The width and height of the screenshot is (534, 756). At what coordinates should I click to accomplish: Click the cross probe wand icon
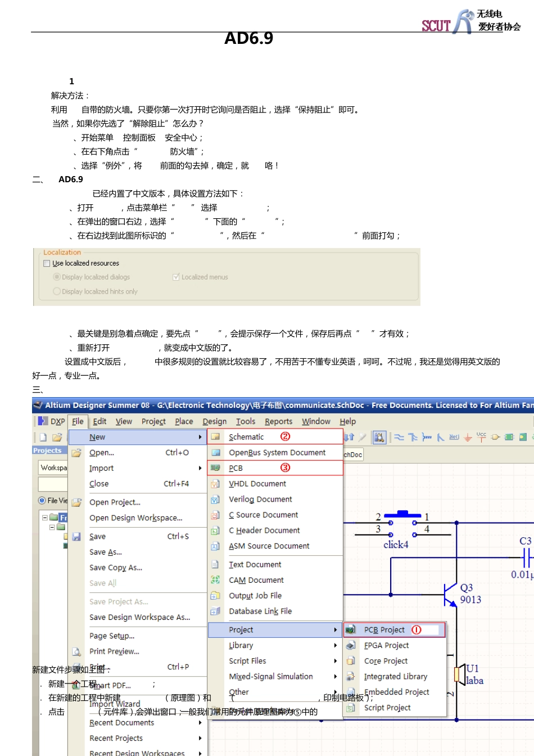pyautogui.click(x=363, y=437)
